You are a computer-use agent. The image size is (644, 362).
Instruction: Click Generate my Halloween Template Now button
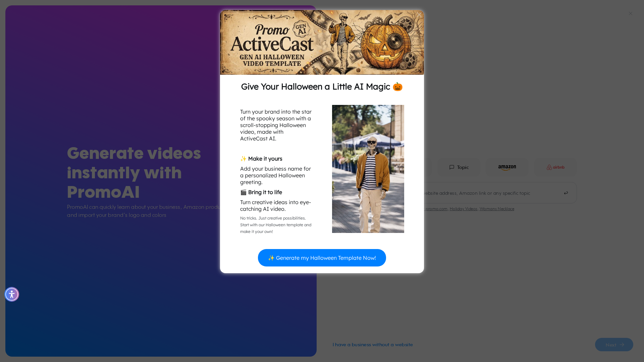click(x=322, y=258)
